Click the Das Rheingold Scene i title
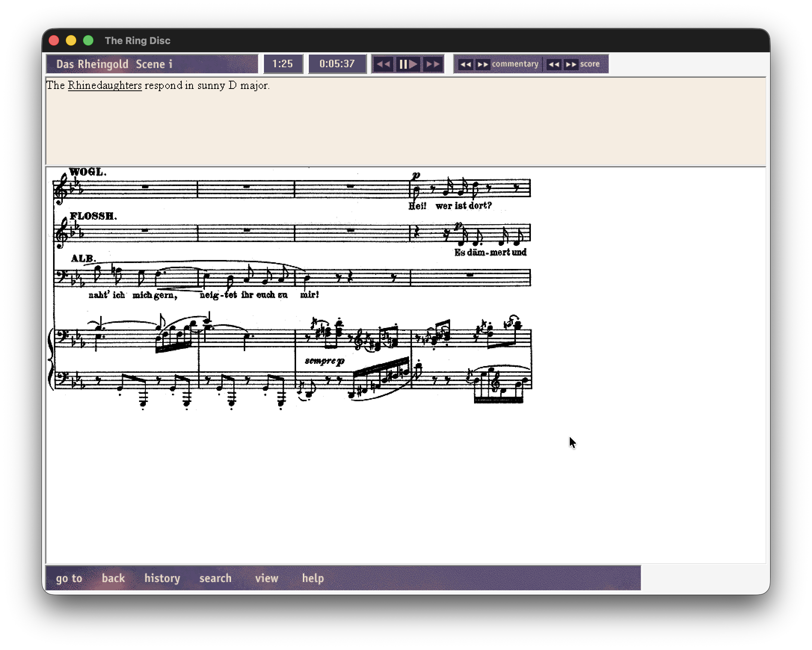This screenshot has width=812, height=650. [x=152, y=64]
